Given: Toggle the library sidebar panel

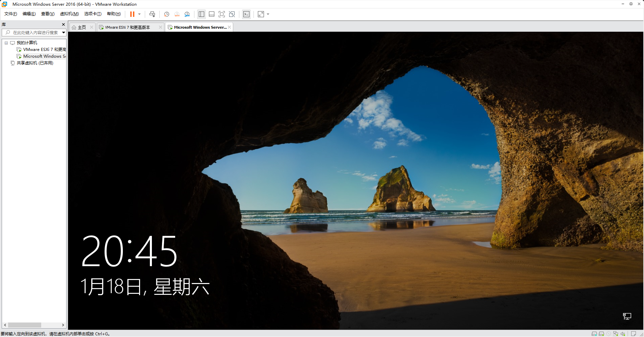Looking at the screenshot, I should (x=202, y=14).
